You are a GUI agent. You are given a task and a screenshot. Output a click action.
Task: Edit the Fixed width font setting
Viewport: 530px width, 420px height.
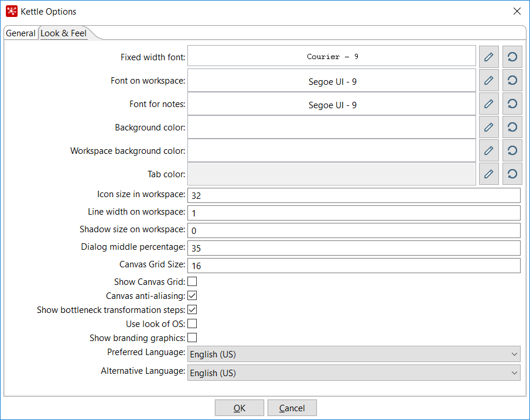tap(488, 57)
